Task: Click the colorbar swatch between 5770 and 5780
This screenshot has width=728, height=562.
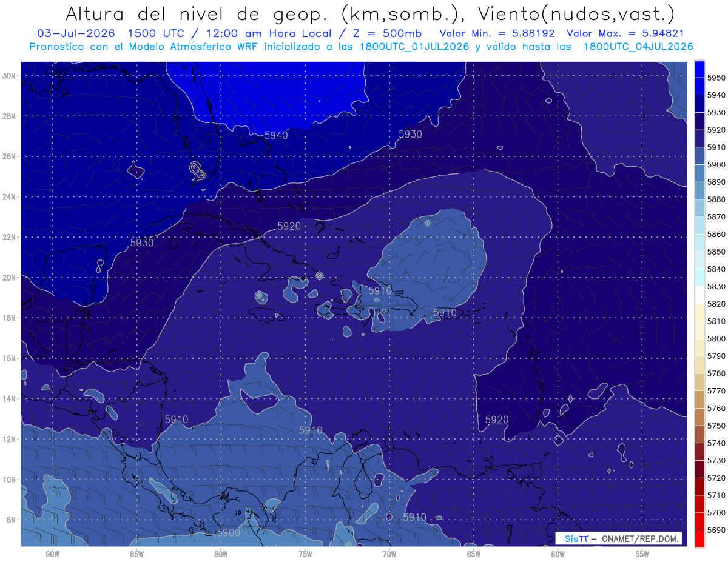Action: (x=699, y=382)
